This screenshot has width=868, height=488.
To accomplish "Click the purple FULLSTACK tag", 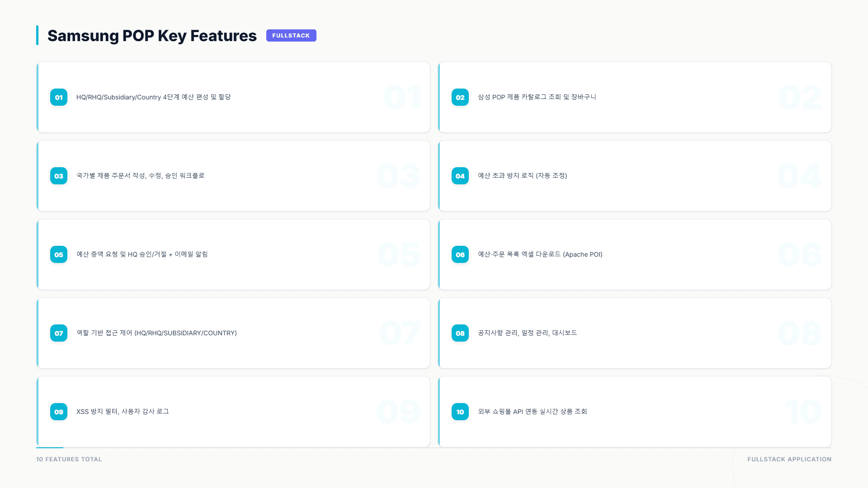I will tap(291, 35).
